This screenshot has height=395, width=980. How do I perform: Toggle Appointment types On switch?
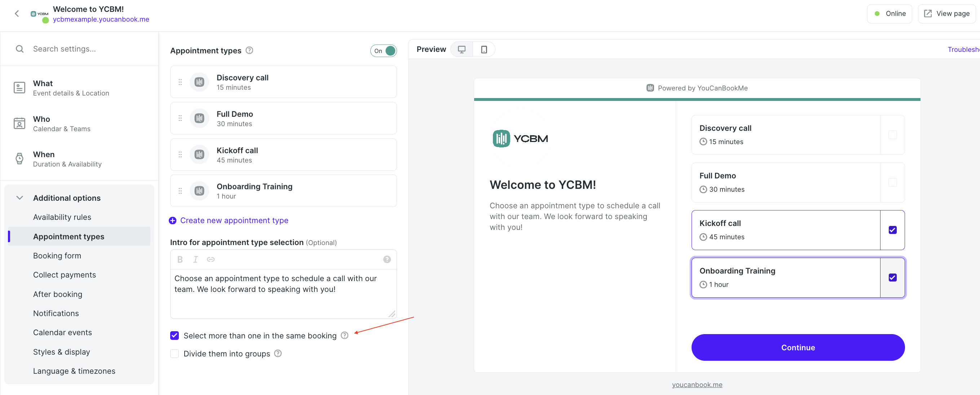384,51
